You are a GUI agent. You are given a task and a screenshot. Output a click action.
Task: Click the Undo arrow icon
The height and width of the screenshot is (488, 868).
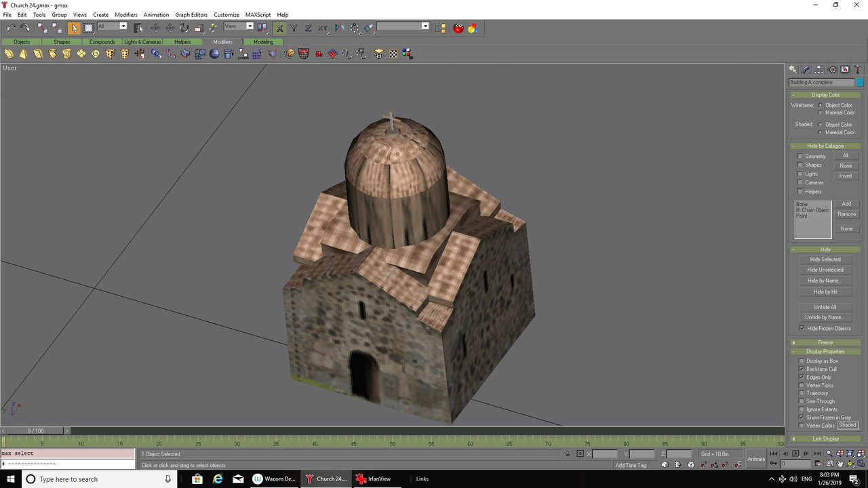coord(12,28)
